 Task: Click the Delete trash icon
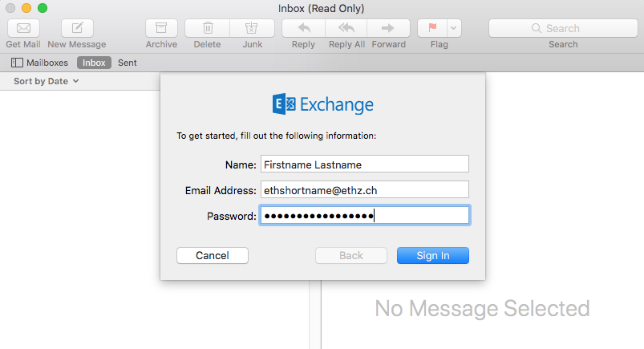208,28
